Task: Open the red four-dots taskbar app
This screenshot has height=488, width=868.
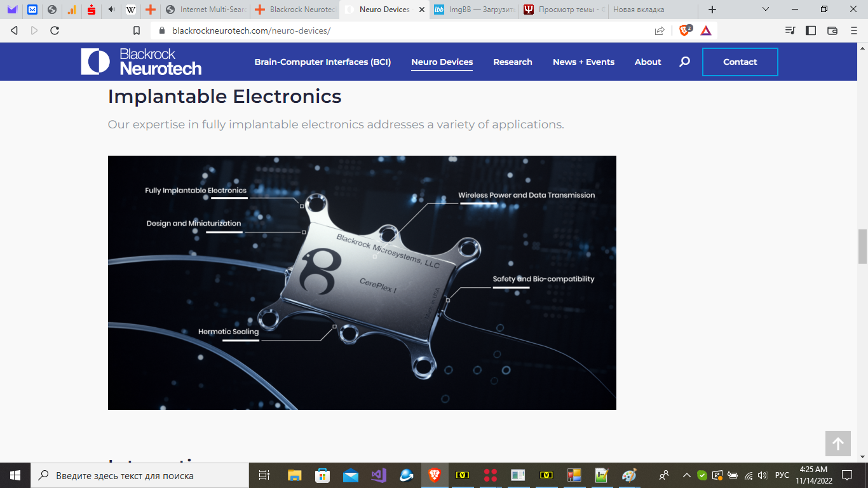Action: click(x=490, y=475)
